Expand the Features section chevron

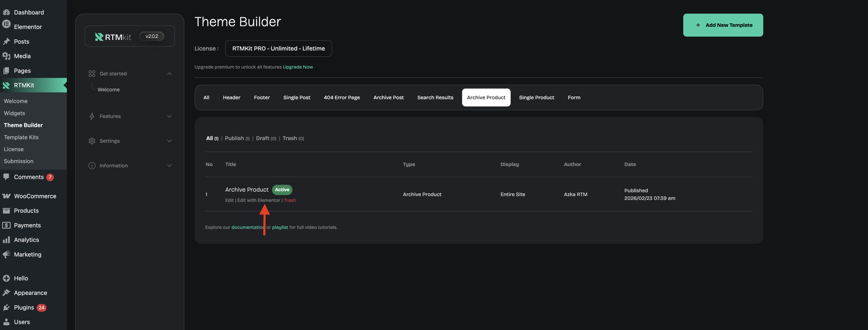tap(169, 116)
